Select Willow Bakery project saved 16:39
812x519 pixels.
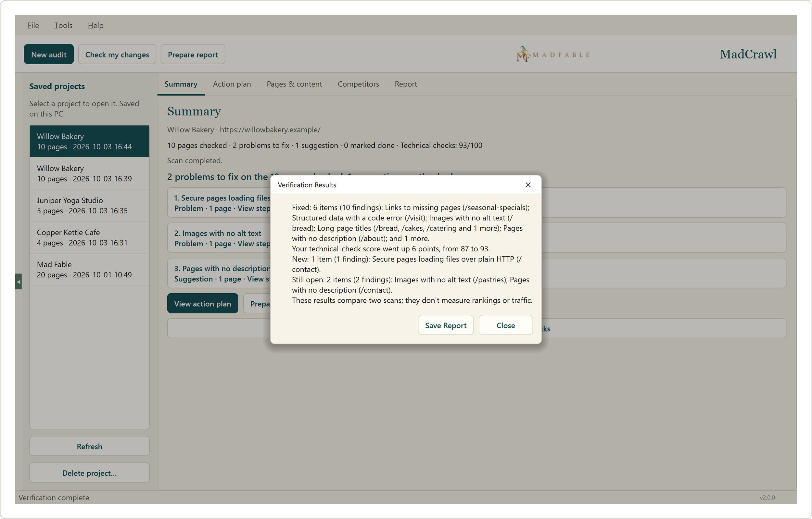coord(89,173)
